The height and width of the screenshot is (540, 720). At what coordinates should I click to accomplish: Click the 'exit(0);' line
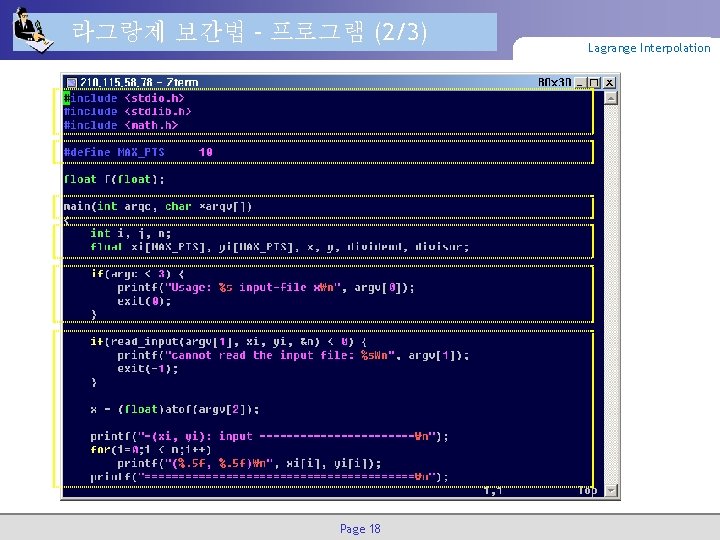point(144,301)
